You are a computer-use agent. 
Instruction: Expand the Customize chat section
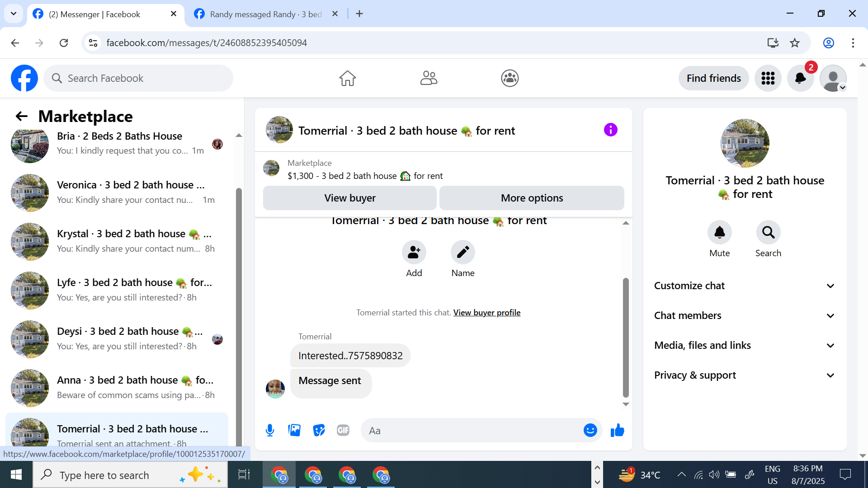pos(745,286)
